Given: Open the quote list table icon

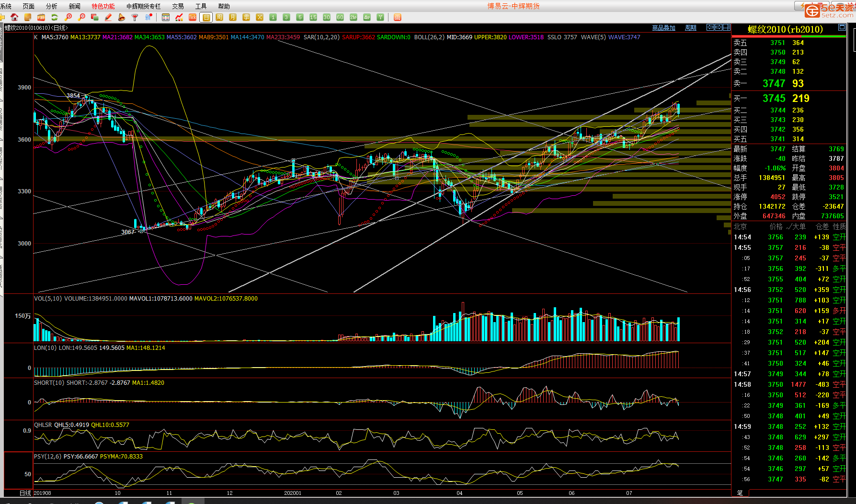Looking at the screenshot, I should [x=166, y=17].
